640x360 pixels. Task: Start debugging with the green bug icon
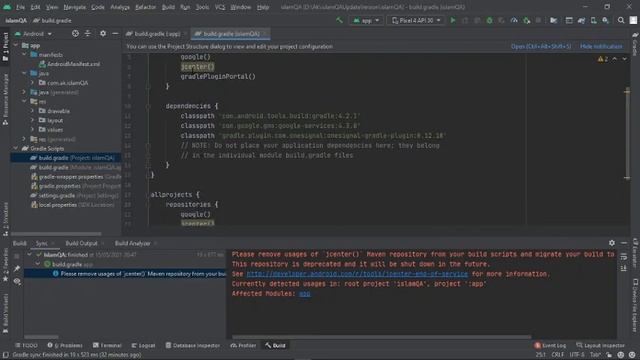(x=489, y=20)
